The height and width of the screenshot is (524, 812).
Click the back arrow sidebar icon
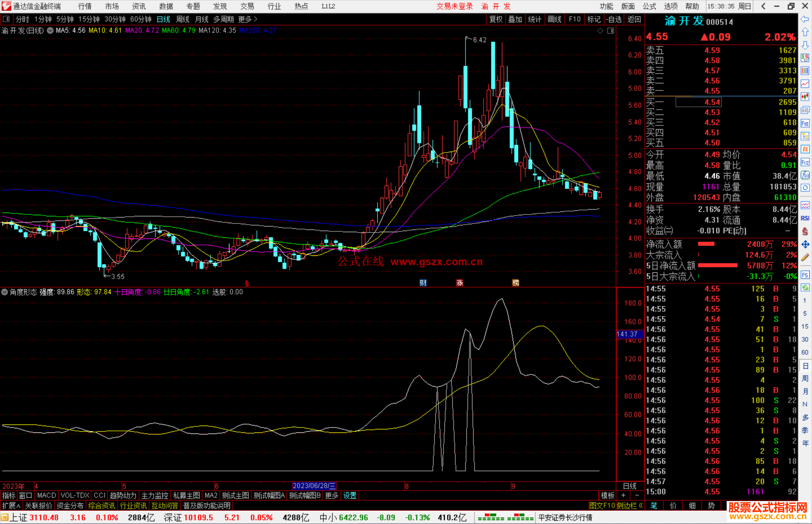805,19
